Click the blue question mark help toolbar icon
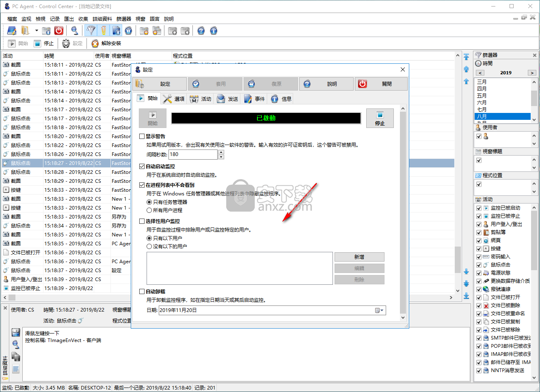This screenshot has height=392, width=540. click(x=201, y=30)
